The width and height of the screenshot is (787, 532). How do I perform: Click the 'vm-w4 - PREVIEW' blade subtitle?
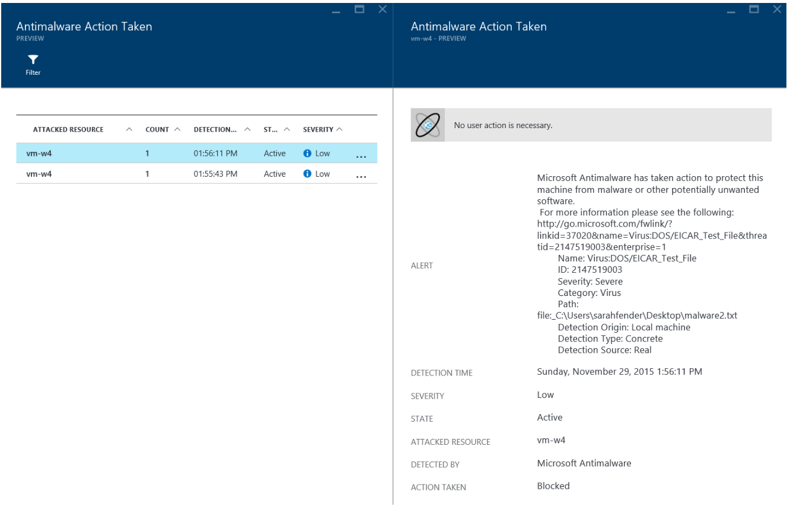pyautogui.click(x=438, y=39)
